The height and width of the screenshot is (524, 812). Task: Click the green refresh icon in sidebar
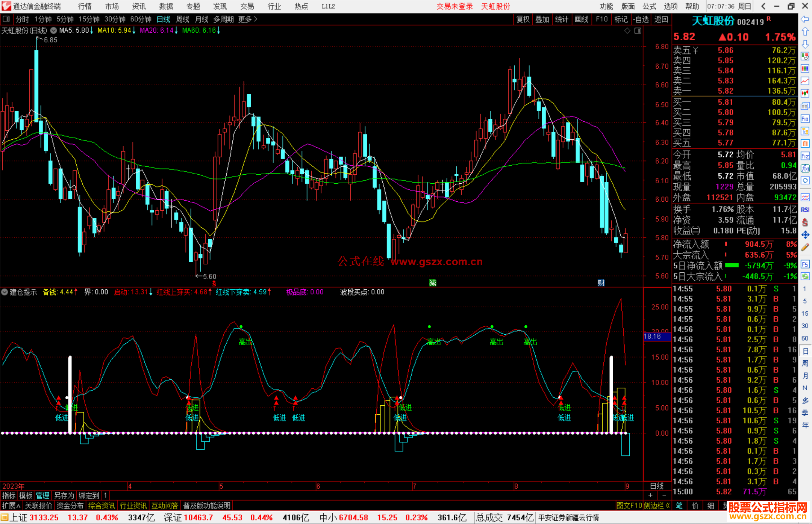(805, 276)
